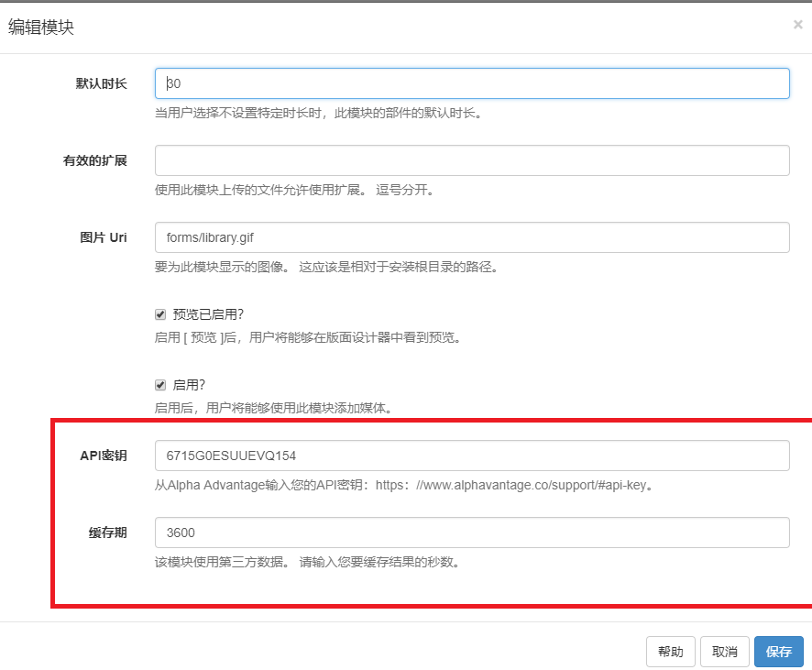Focus the 有效的扩展 text field

(472, 160)
